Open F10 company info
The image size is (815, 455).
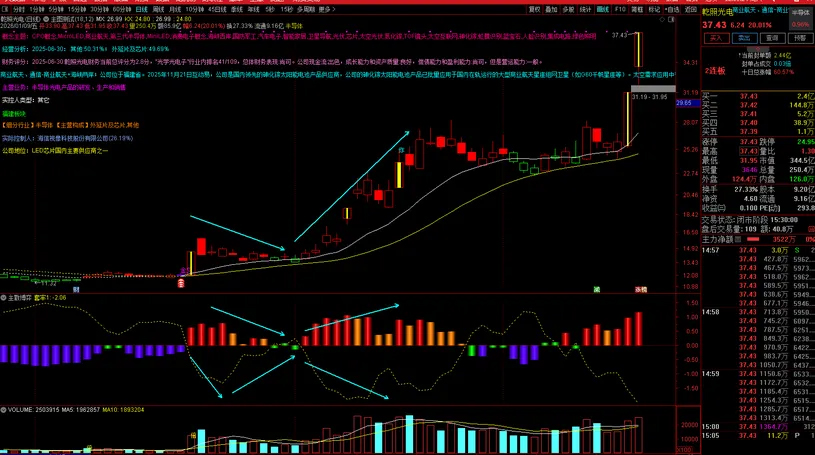[620, 9]
